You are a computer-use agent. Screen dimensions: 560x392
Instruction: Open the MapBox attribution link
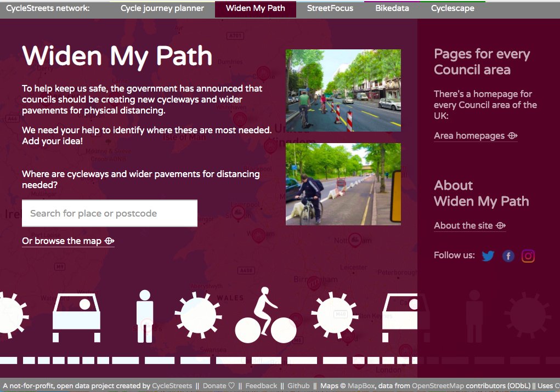point(361,385)
